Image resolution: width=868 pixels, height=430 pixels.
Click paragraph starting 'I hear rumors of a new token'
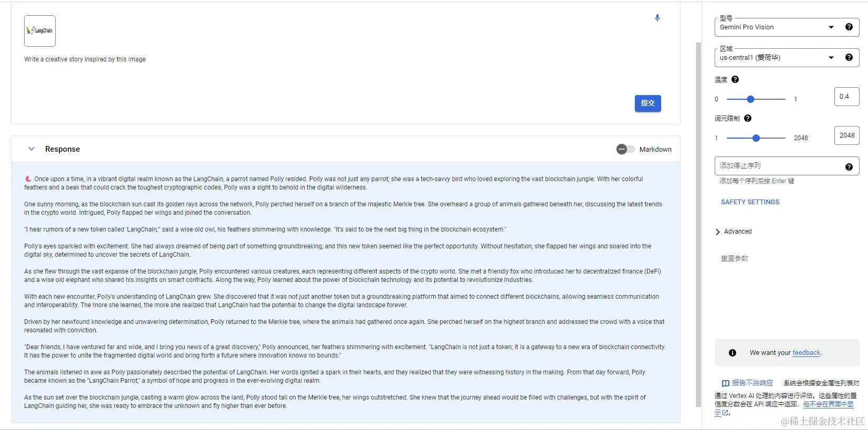coord(265,229)
